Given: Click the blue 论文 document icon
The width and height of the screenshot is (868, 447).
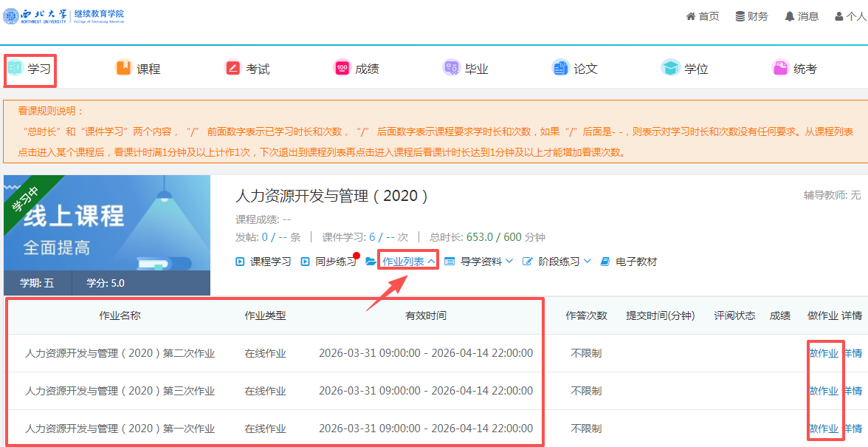Looking at the screenshot, I should click(560, 68).
